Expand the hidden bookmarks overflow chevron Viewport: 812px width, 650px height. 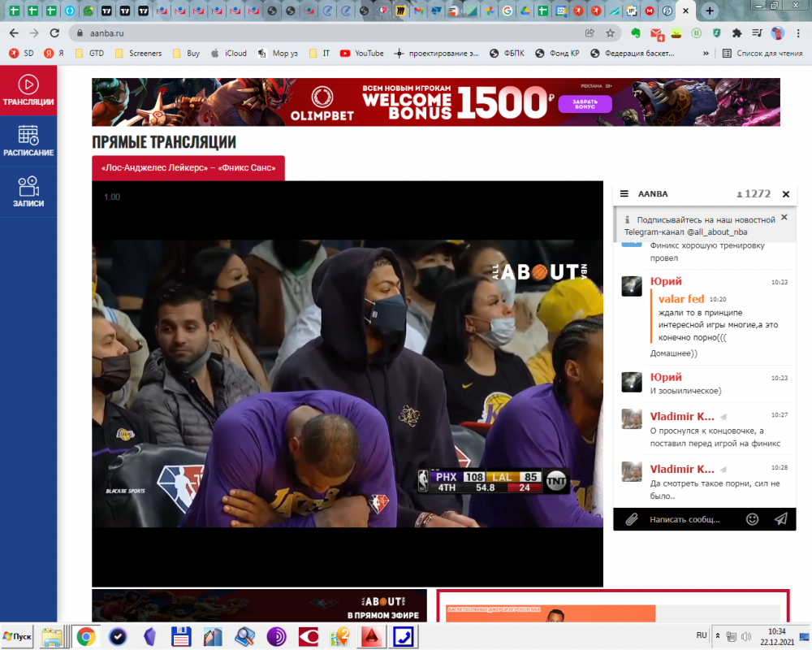point(704,54)
